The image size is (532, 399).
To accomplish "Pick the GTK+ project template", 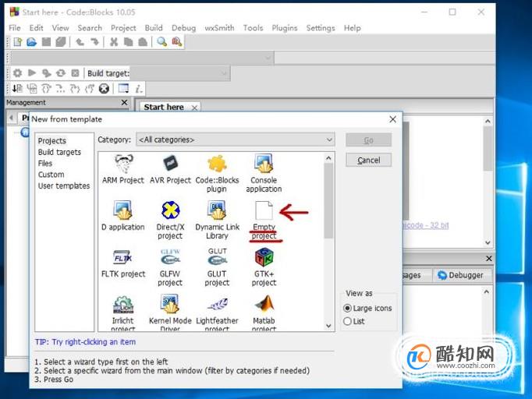I will tap(264, 267).
